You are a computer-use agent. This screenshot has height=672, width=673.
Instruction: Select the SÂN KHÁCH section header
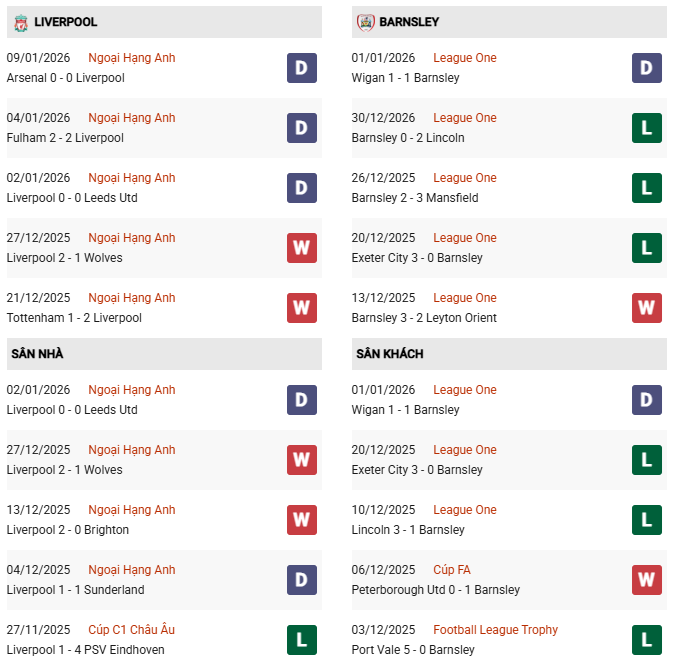click(x=389, y=354)
